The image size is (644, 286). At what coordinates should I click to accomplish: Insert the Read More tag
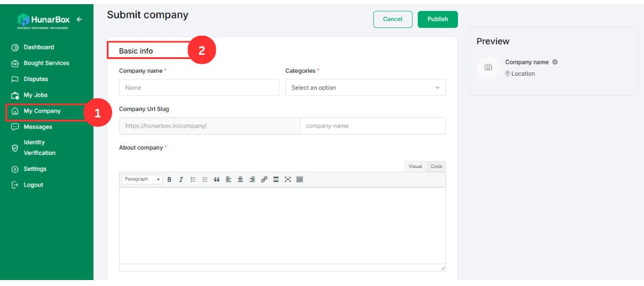[276, 179]
